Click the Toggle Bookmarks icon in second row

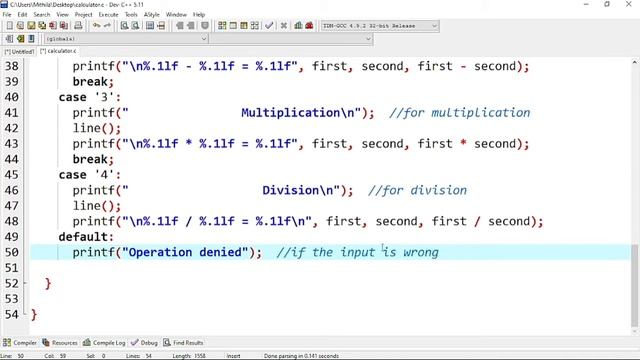coord(20,39)
